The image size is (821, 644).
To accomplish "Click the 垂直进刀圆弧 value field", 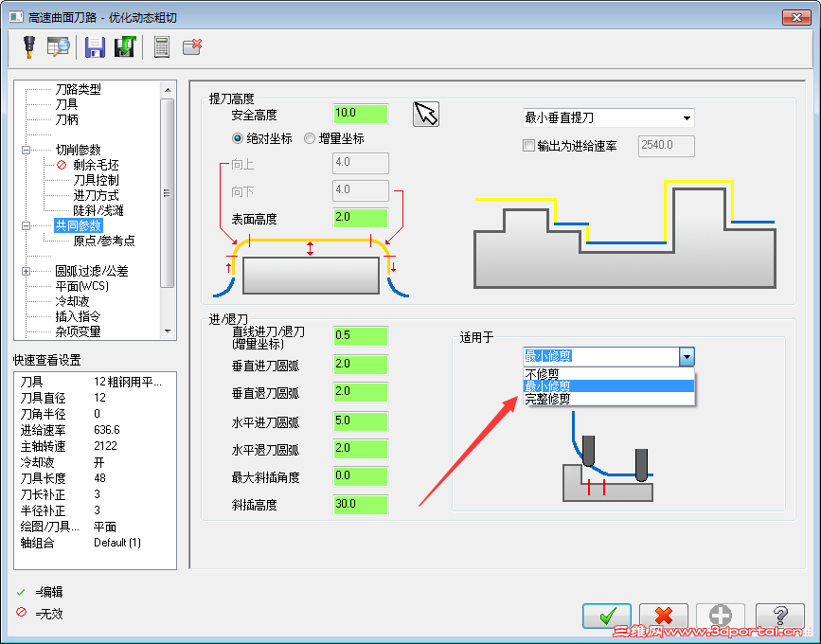I will [x=360, y=365].
